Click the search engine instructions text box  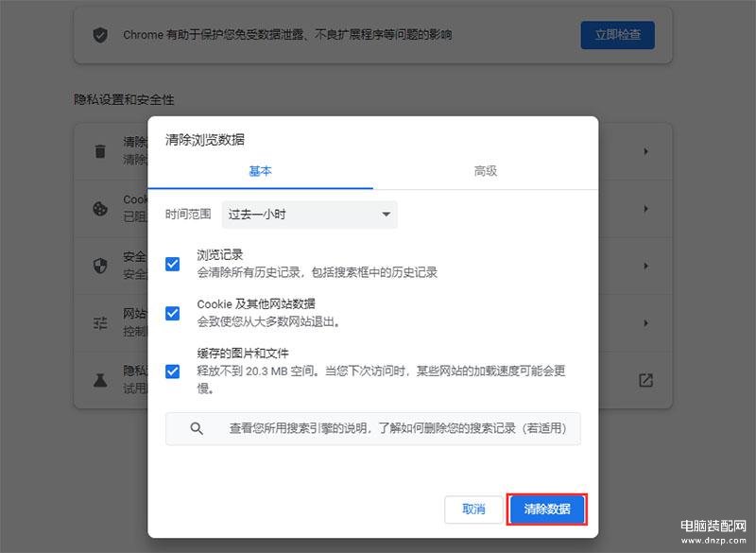[372, 428]
